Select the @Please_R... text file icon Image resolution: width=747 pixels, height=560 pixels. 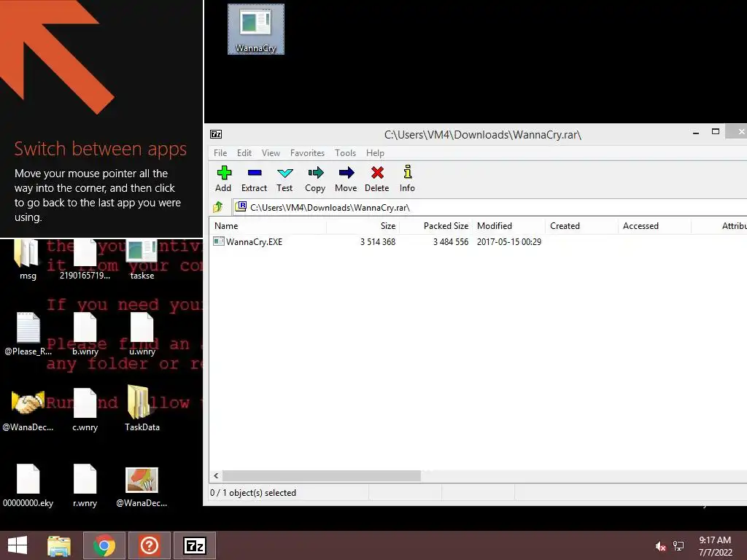tap(28, 334)
